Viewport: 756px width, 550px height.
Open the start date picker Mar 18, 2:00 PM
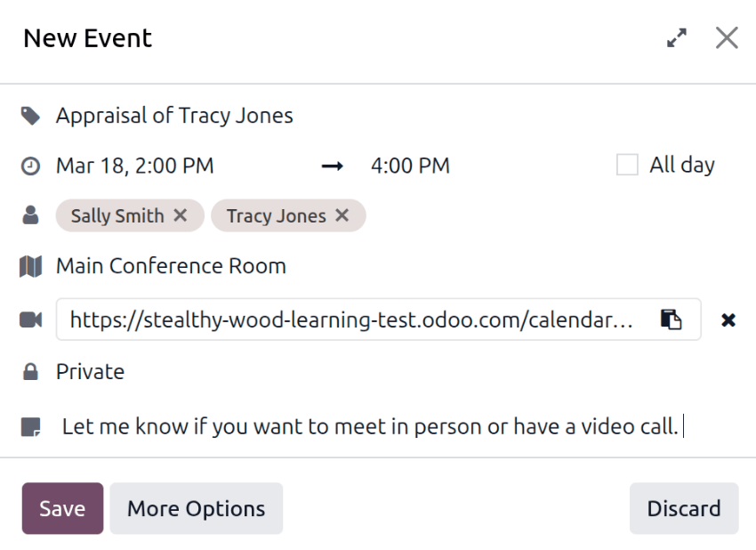(135, 166)
